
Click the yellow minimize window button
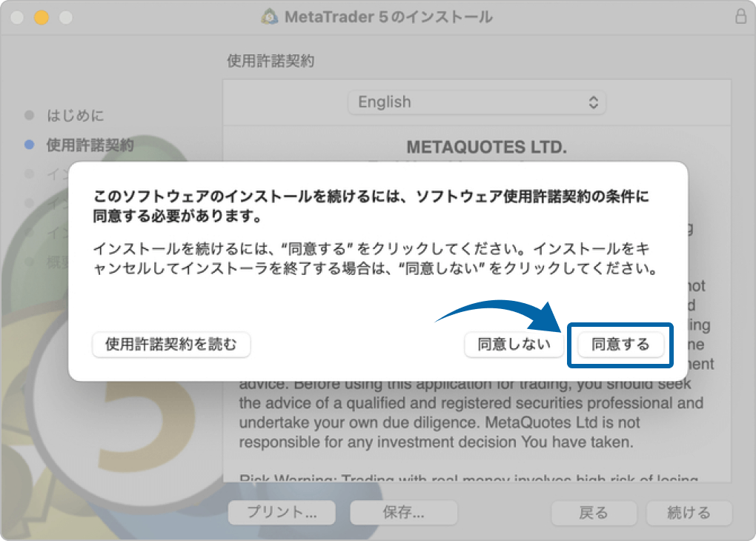[x=42, y=17]
